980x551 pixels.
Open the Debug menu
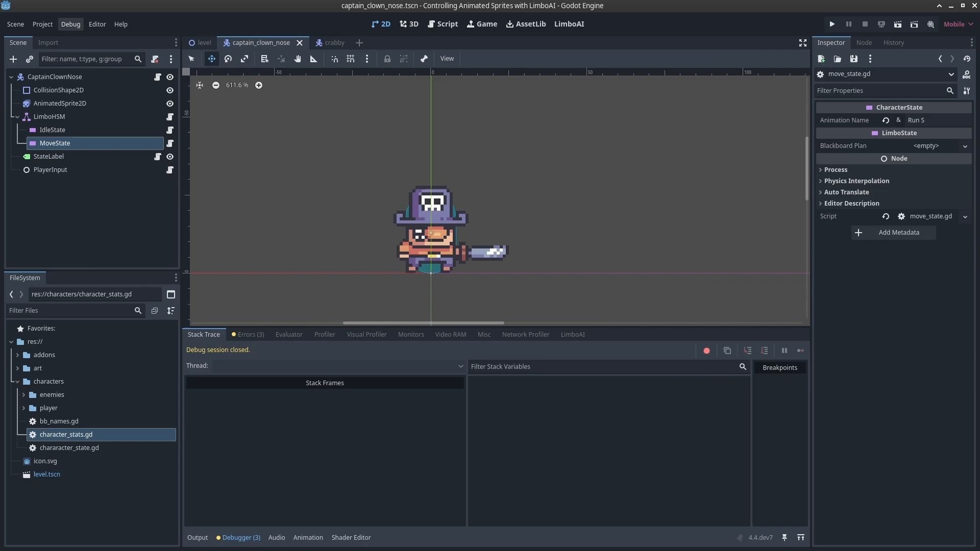[x=70, y=24]
